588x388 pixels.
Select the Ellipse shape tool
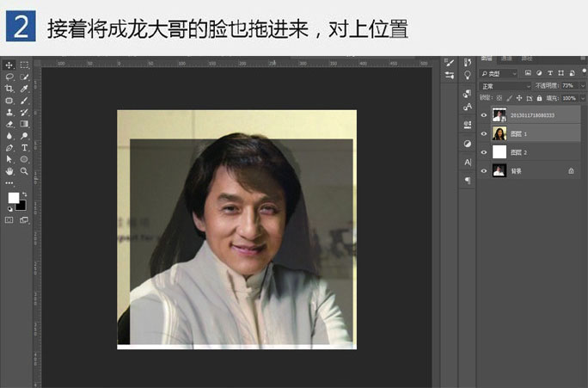click(24, 159)
